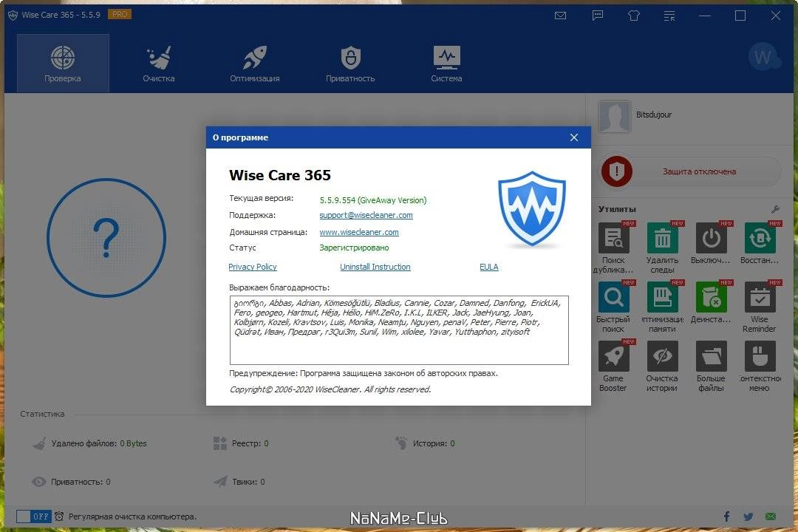Click the green email icon in footer
Screen dimensions: 798x532
(x=771, y=516)
